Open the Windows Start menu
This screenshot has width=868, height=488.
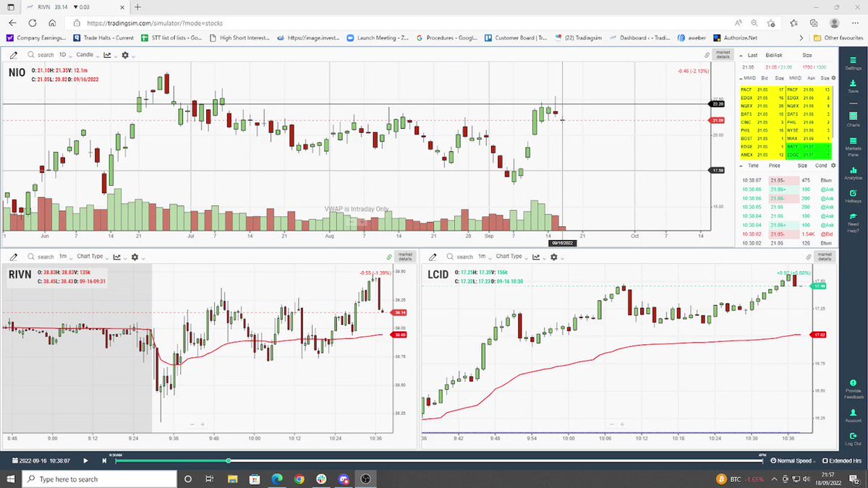click(x=10, y=479)
